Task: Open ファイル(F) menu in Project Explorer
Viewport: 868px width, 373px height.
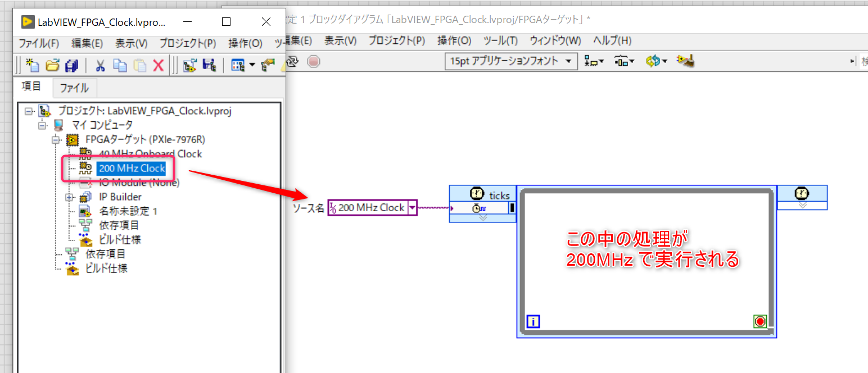Action: click(x=39, y=43)
